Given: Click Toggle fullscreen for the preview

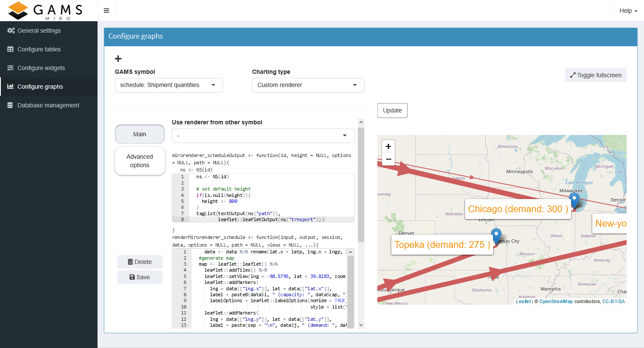Looking at the screenshot, I should click(x=596, y=75).
